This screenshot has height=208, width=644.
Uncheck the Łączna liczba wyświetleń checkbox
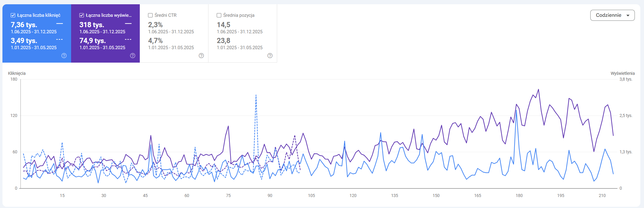point(82,15)
